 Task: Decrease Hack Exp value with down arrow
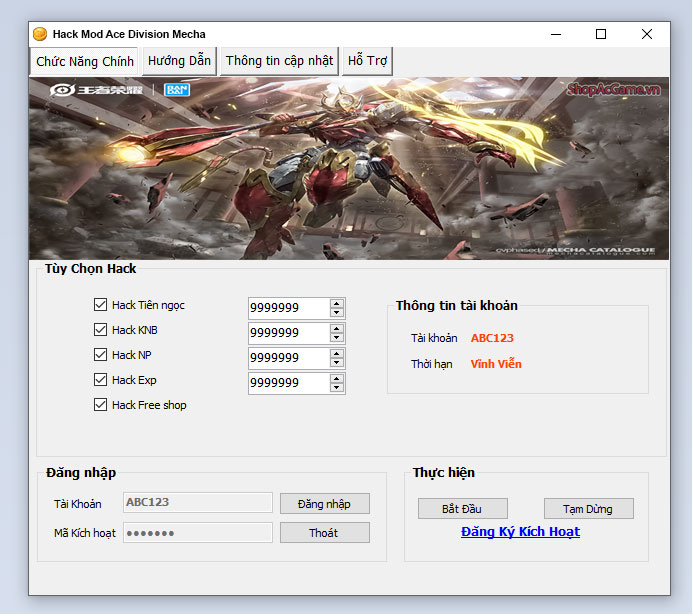click(x=337, y=388)
